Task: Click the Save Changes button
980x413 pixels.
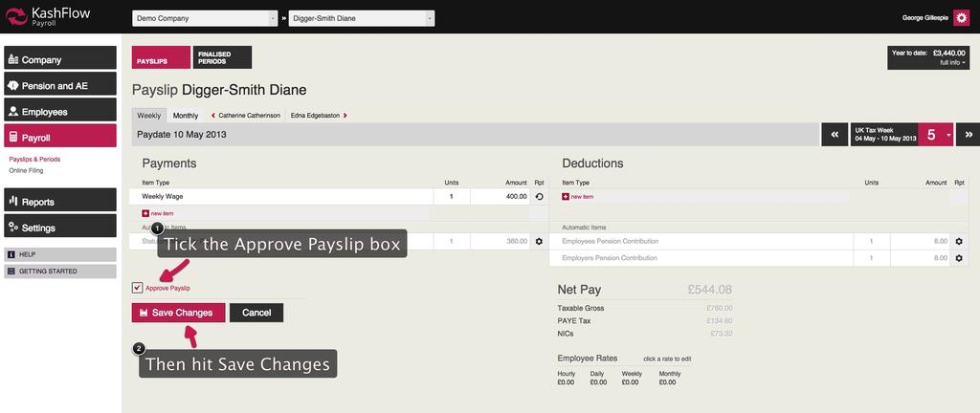Action: (179, 313)
